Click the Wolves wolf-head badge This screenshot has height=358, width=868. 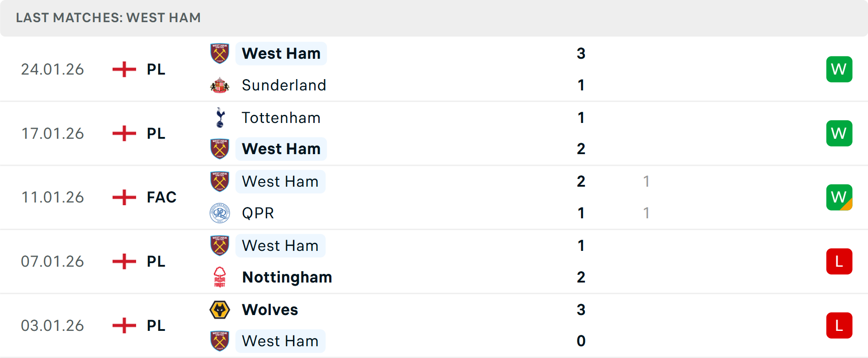click(x=220, y=310)
